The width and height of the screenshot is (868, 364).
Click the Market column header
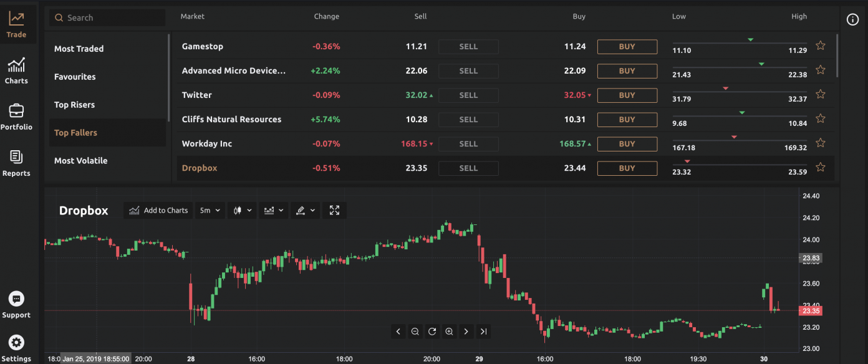point(193,16)
